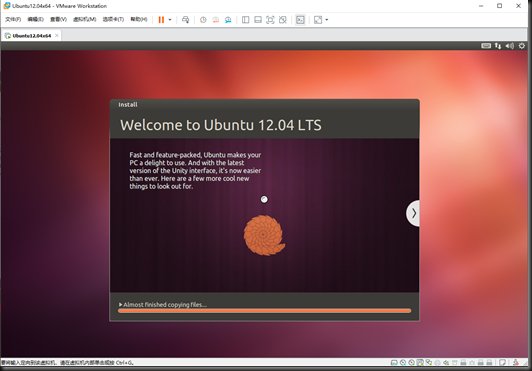Screen dimensions: 532x371
Task: Open the 编辑(E) menu
Action: click(x=35, y=19)
